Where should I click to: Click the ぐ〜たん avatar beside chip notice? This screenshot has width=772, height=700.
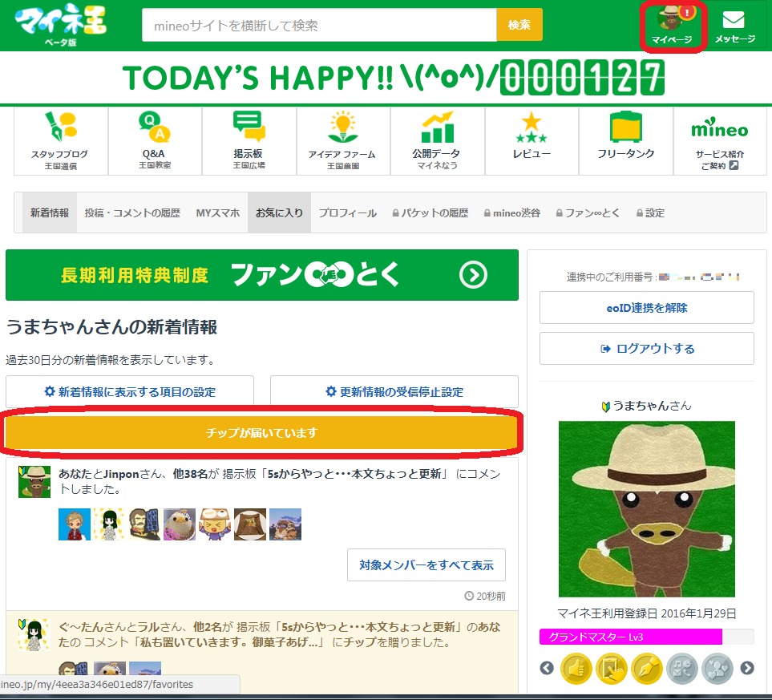coord(34,634)
